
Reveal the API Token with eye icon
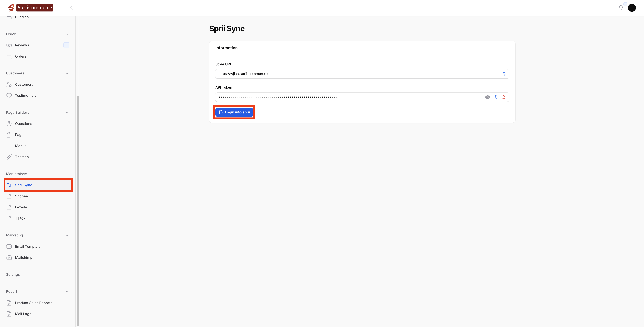point(487,97)
